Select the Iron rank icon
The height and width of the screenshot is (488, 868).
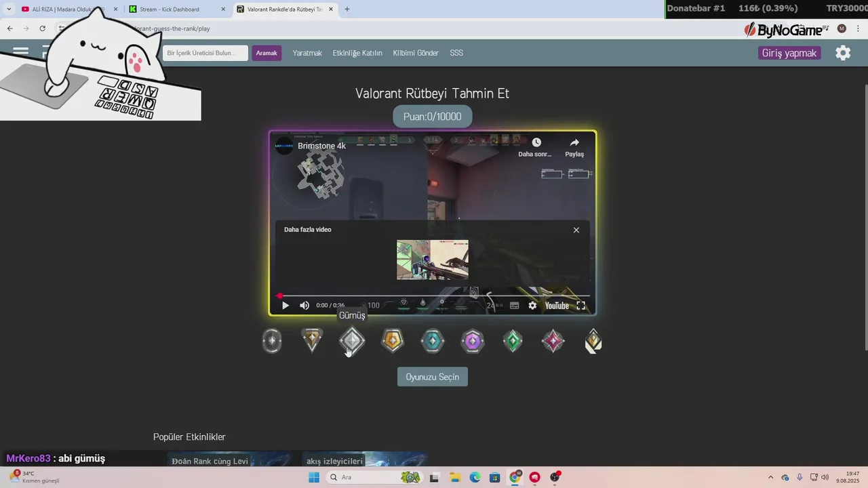272,341
